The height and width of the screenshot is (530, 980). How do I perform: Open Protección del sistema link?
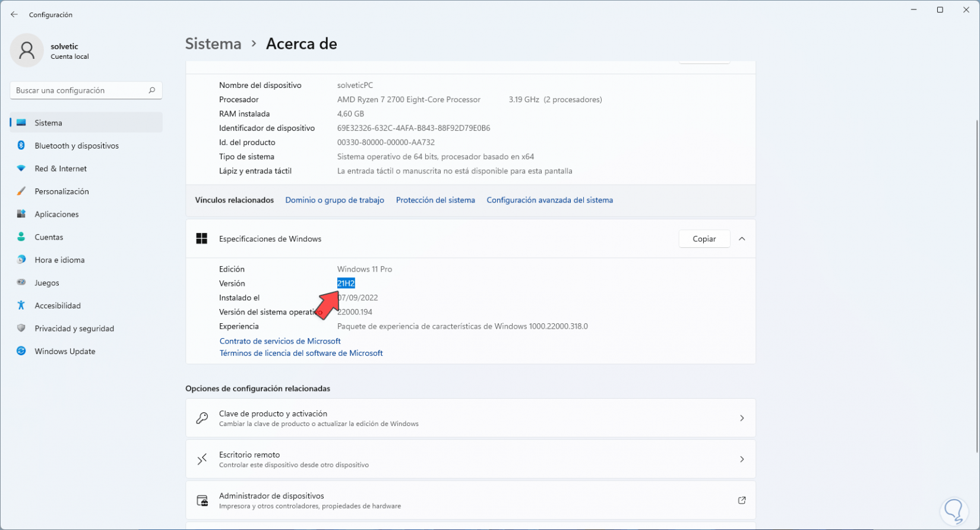435,200
